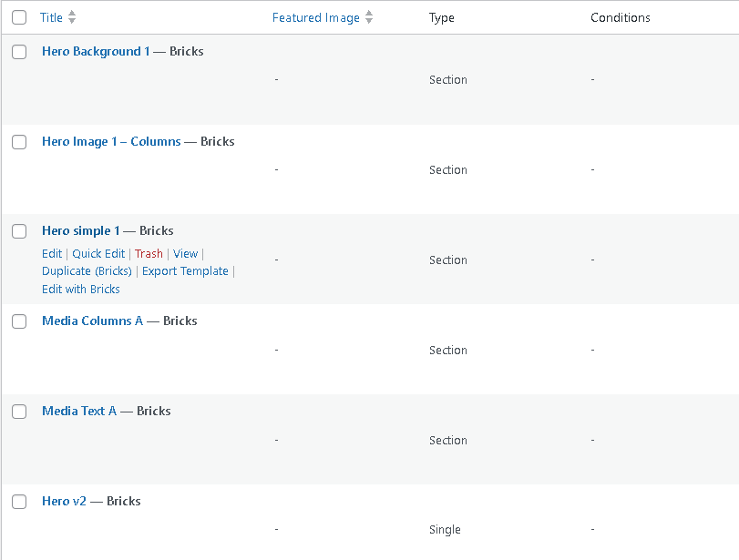Move Hero simple 1 to Trash

pyautogui.click(x=149, y=253)
